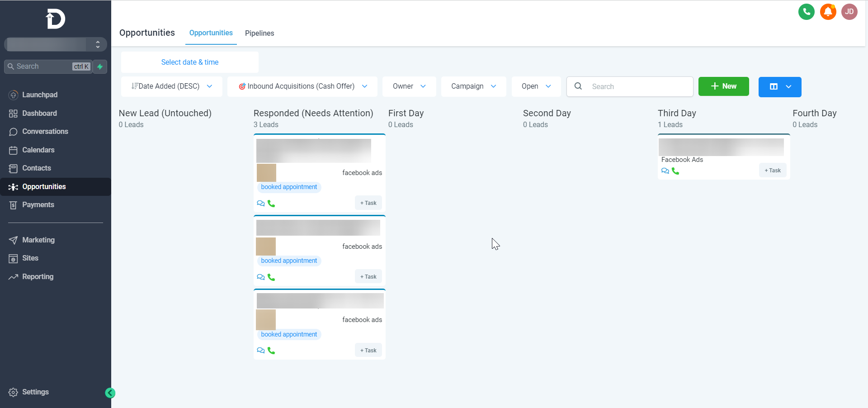The width and height of the screenshot is (868, 408).
Task: Click the Third Day column header
Action: point(677,113)
